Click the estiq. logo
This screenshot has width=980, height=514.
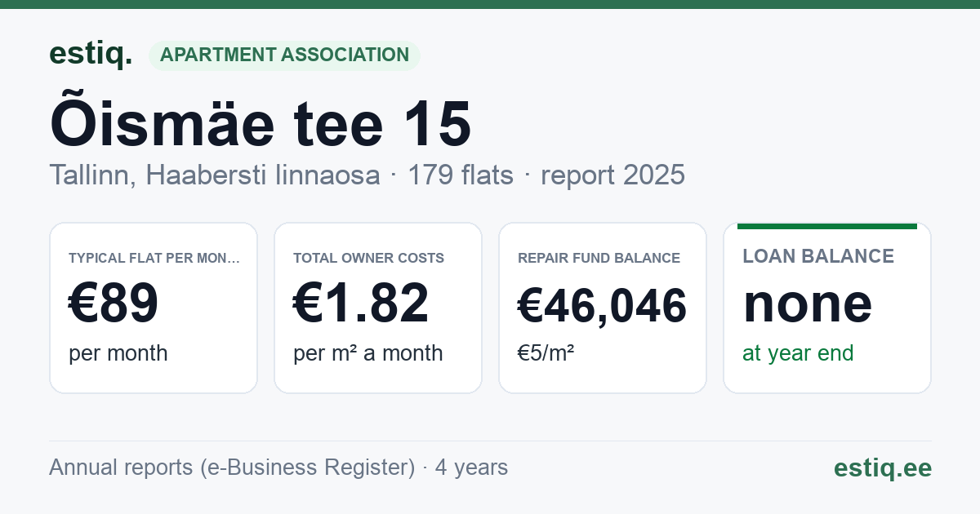tap(91, 55)
